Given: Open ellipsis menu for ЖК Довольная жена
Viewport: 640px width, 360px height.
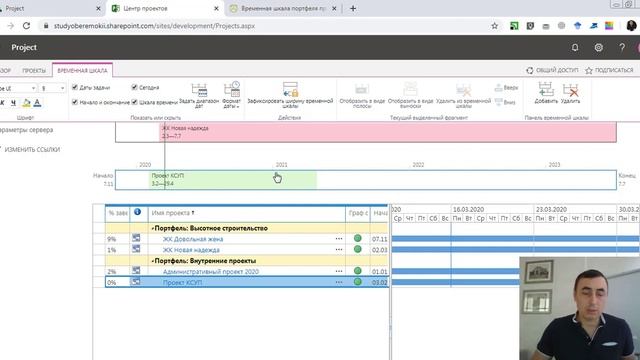Looking at the screenshot, I should pos(339,239).
